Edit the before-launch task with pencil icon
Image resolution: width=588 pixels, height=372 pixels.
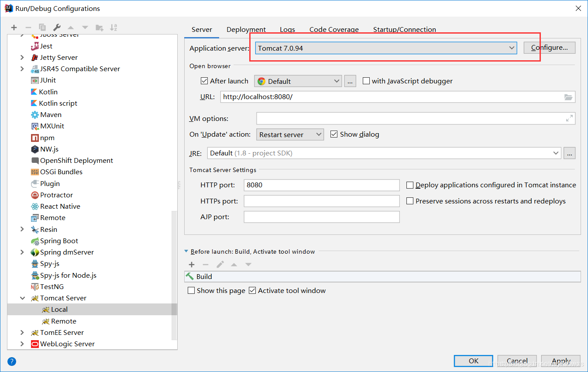[220, 265]
